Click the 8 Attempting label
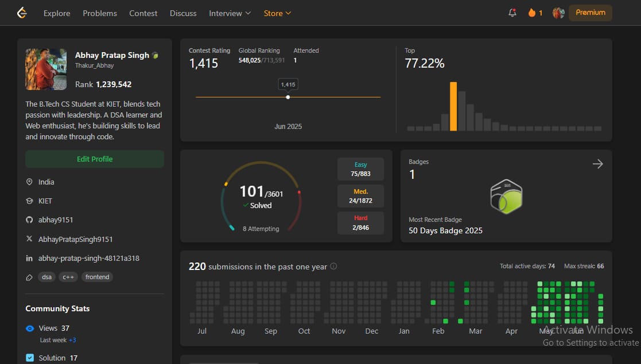 coord(261,229)
